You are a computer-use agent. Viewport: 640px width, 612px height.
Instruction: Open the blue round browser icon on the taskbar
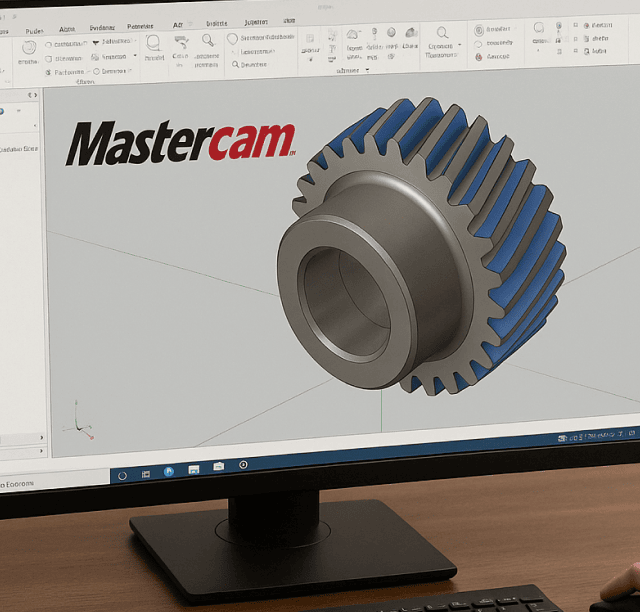tap(169, 468)
